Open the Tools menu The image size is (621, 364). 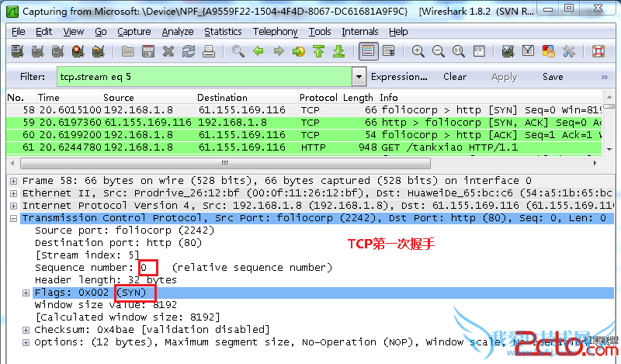320,31
